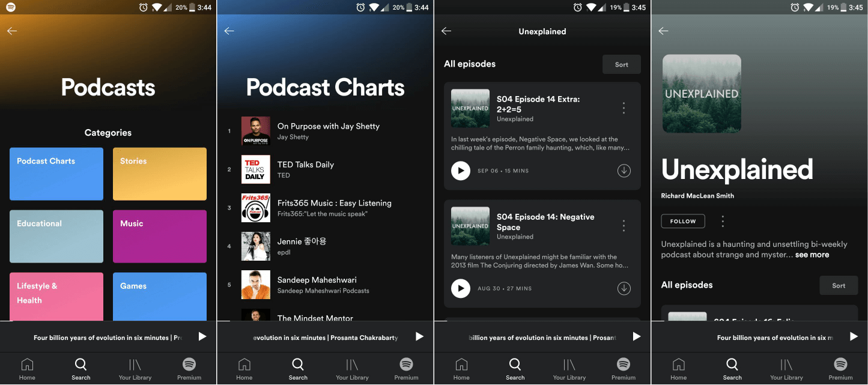Image resolution: width=868 pixels, height=385 pixels.
Task: Play mini player on the Podcast Charts screen
Action: (419, 337)
